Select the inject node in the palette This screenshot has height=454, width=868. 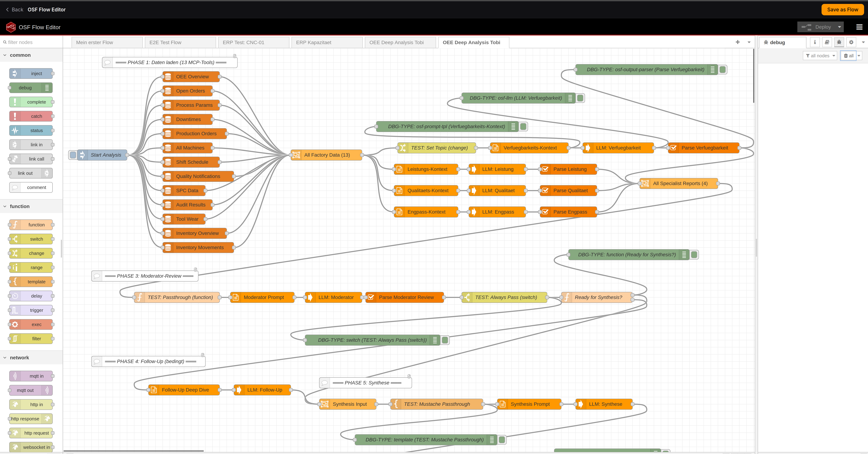(31, 73)
